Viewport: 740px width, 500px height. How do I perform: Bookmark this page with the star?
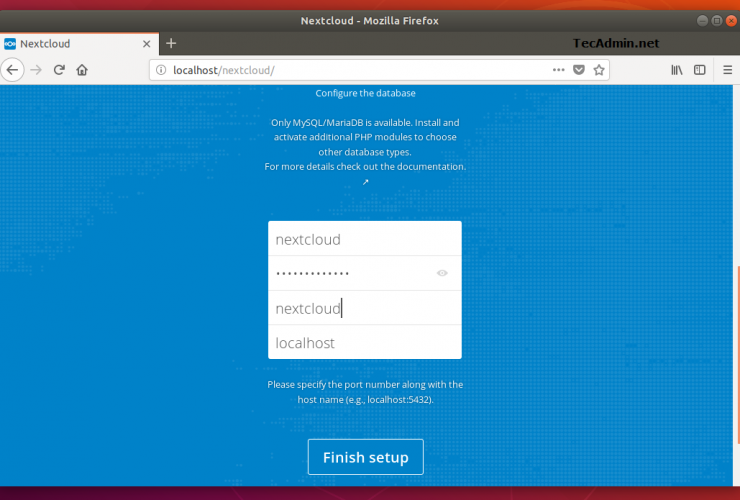click(599, 70)
